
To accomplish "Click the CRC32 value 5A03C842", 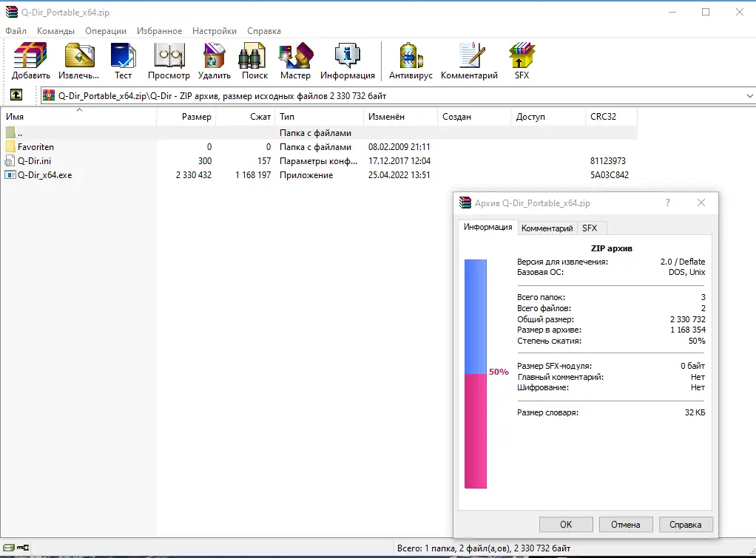I will coord(610,175).
